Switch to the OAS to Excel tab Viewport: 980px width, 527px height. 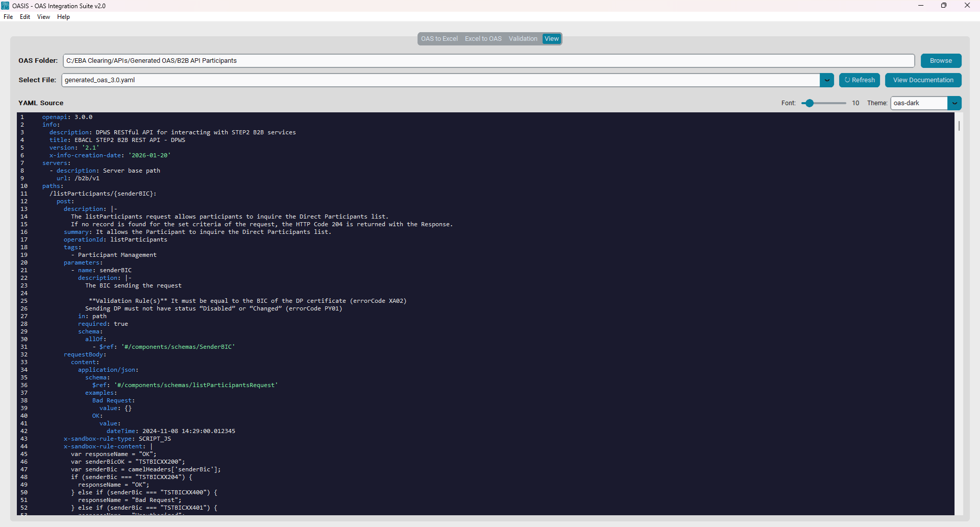438,38
